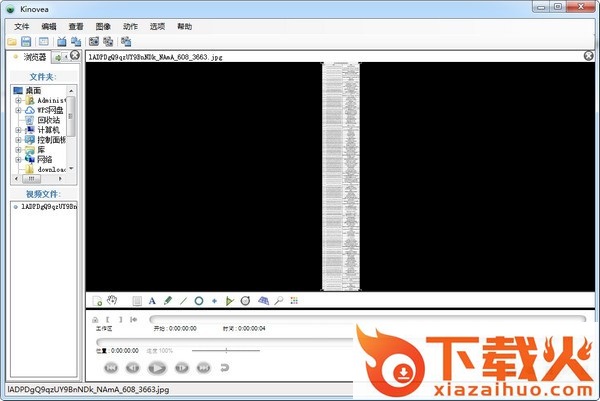Screen dimensions: 600x401
Task: Toggle the playback loop mode button
Action: pos(225,367)
